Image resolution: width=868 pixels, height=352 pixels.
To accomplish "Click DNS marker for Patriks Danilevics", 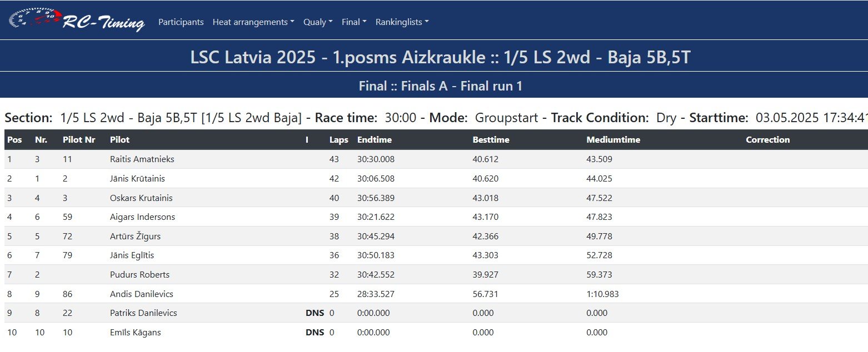I will pyautogui.click(x=315, y=313).
